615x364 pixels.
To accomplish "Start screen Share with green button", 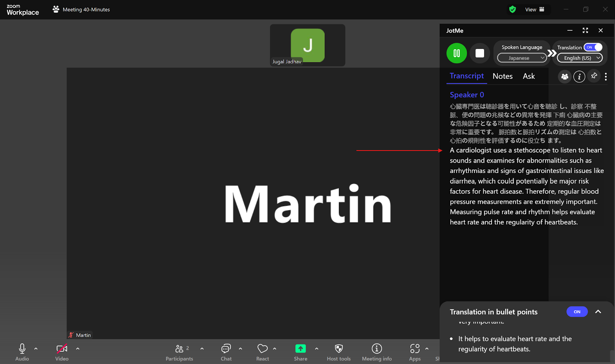I will click(x=301, y=349).
